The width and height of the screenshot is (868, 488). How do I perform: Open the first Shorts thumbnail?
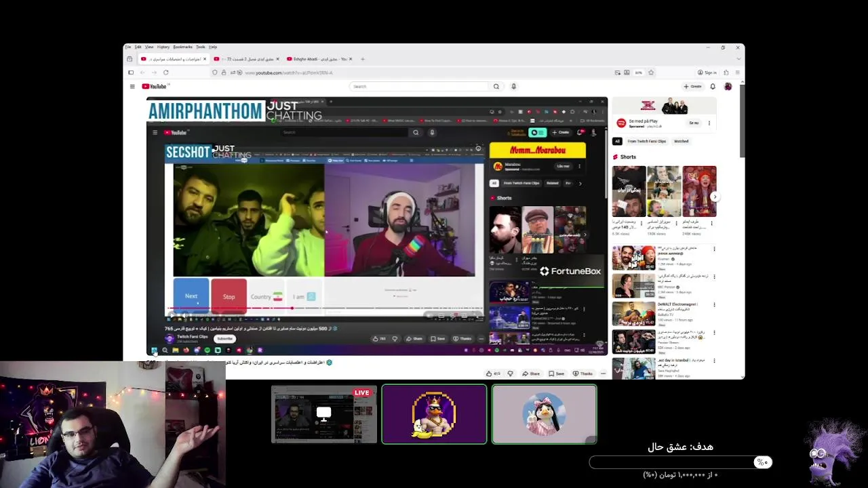629,191
